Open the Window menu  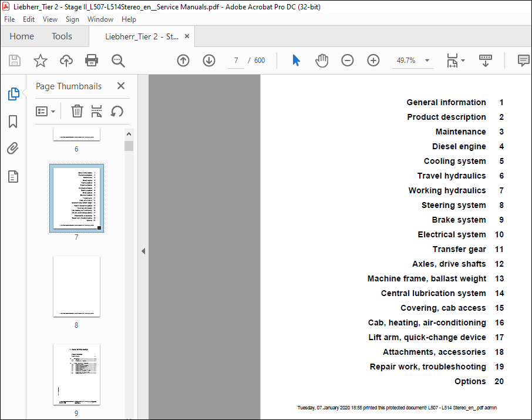(x=100, y=19)
